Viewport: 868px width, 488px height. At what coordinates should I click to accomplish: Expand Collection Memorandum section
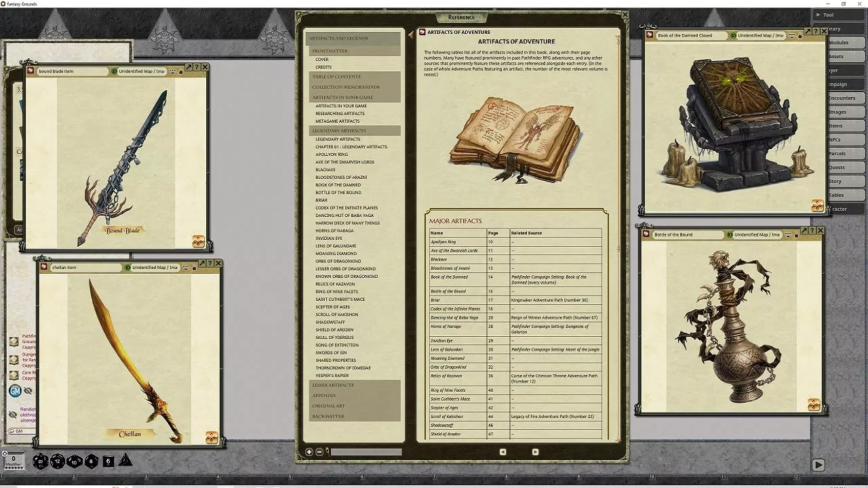tap(355, 87)
